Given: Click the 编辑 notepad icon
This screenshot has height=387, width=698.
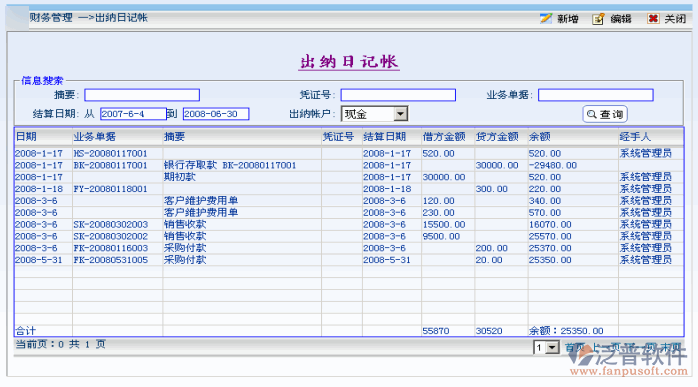Looking at the screenshot, I should [x=598, y=19].
